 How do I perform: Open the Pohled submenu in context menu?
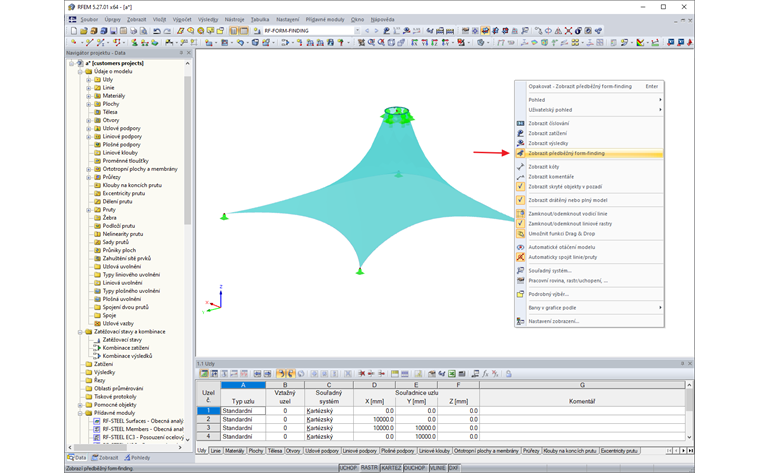589,100
